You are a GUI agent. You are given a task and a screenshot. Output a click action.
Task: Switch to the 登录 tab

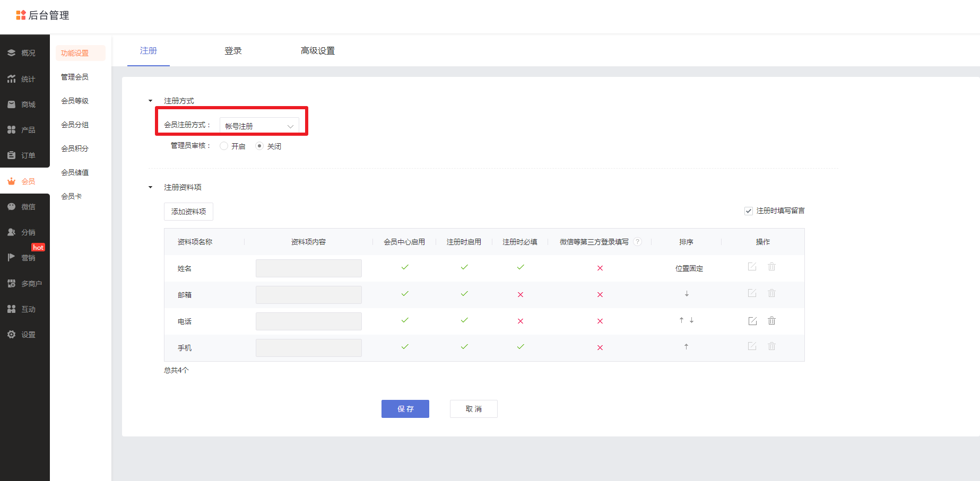point(233,51)
